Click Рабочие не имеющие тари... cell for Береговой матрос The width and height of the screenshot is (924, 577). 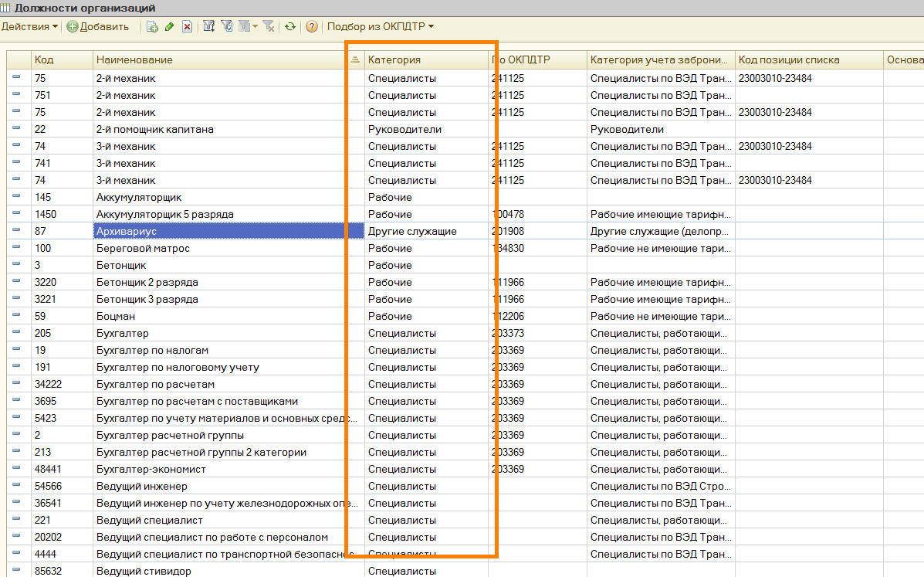661,248
